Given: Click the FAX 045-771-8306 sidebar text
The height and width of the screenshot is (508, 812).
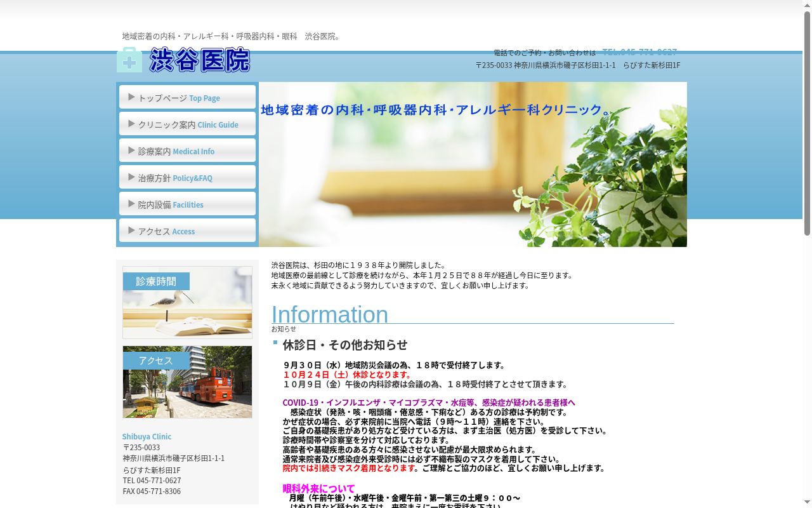Looking at the screenshot, I should point(152,491).
